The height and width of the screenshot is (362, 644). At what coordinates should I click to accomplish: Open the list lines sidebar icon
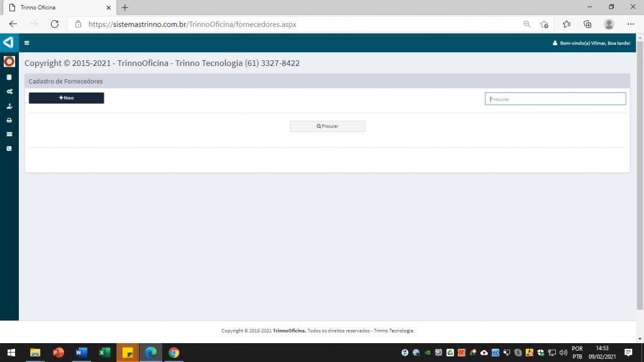tap(9, 134)
